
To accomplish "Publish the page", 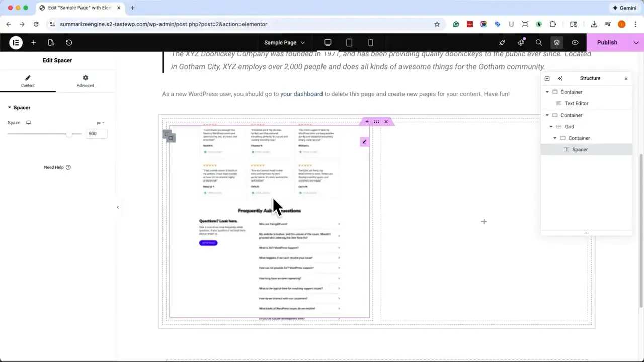I will [607, 43].
